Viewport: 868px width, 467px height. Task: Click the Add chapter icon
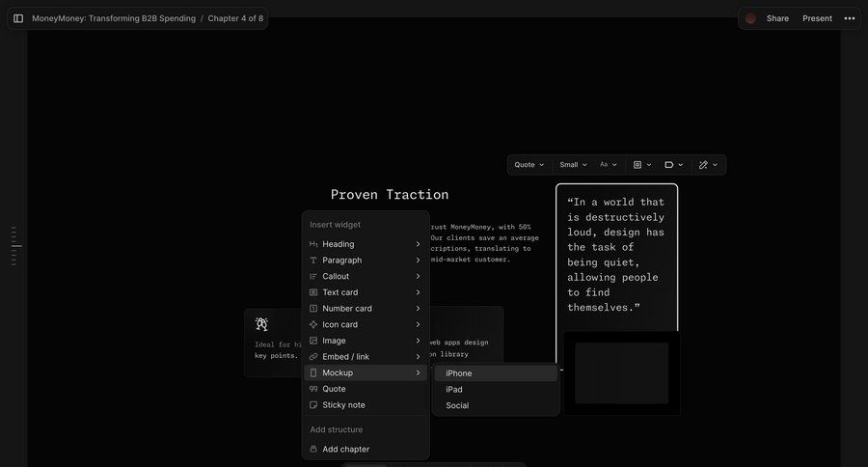(313, 450)
